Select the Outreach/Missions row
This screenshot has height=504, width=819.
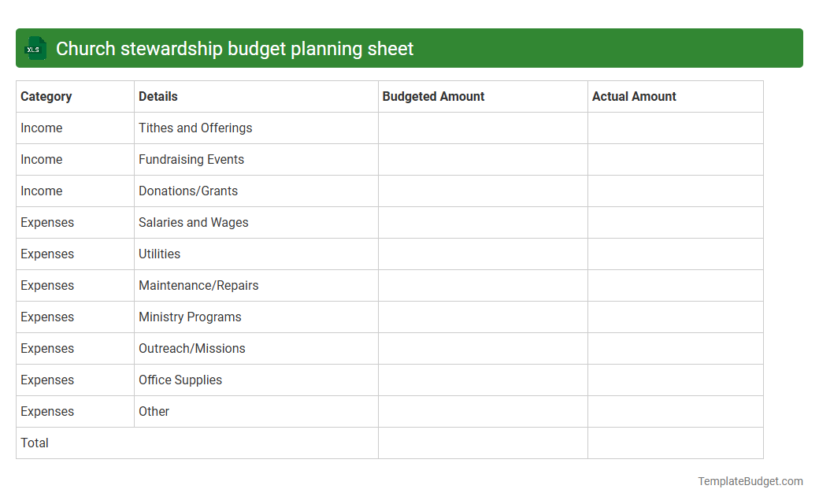tap(191, 348)
